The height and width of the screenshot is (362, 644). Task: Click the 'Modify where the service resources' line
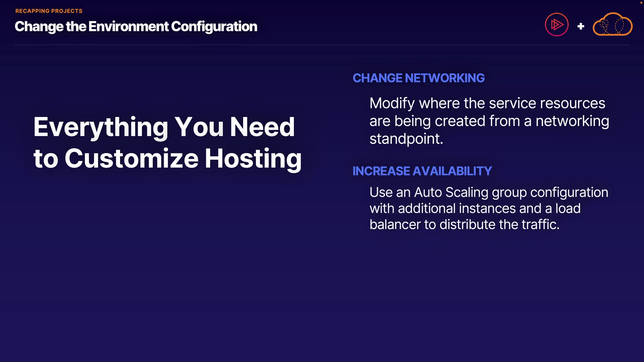(x=487, y=103)
